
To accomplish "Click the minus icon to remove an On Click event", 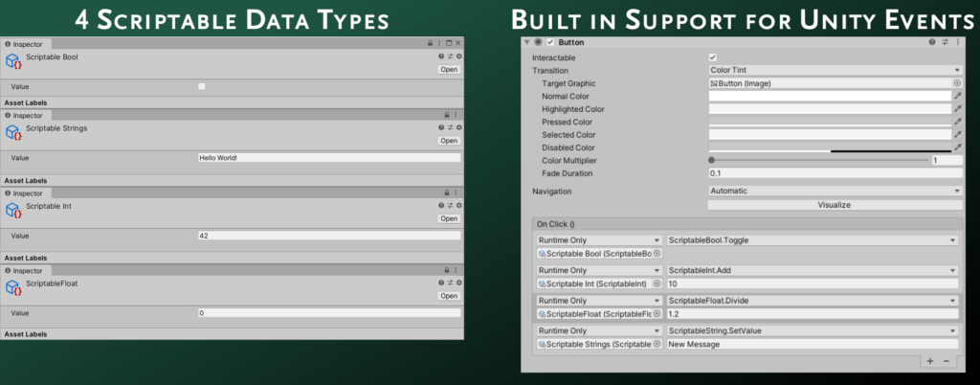I will (x=947, y=361).
